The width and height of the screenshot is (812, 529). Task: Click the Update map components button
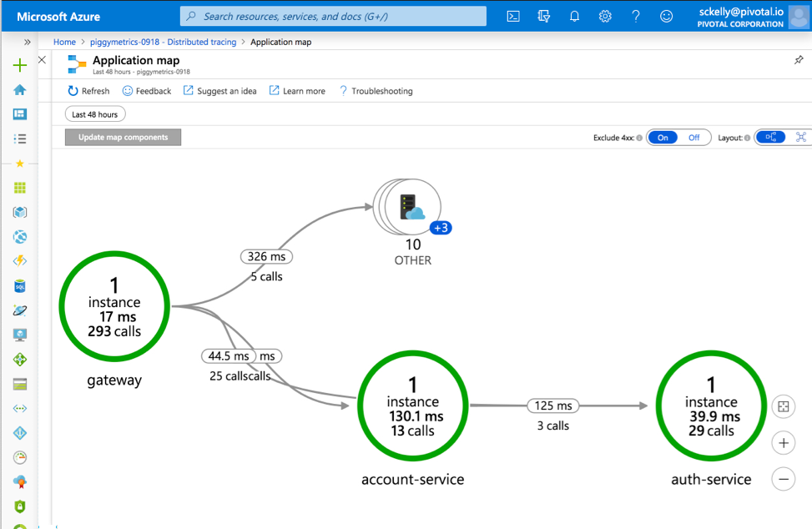(x=123, y=137)
